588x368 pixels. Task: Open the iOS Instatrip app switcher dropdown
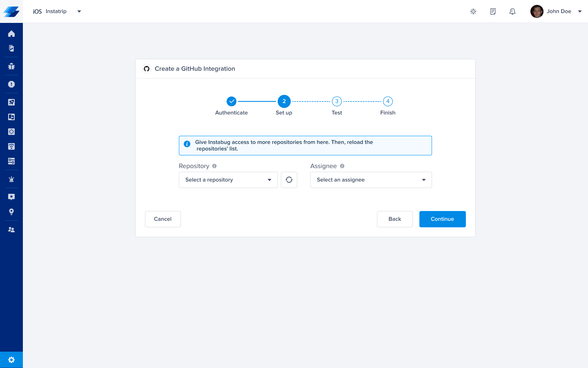coord(57,11)
